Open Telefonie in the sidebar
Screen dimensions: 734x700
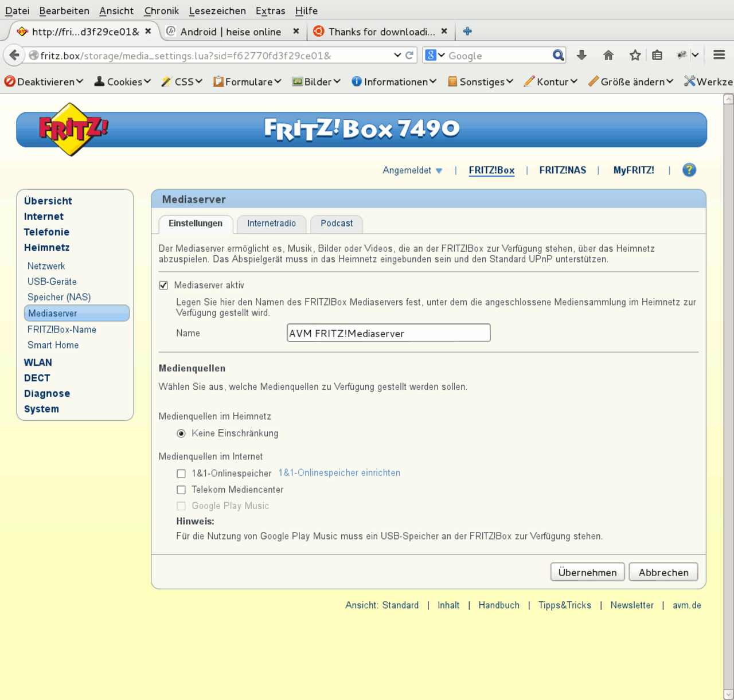point(46,232)
